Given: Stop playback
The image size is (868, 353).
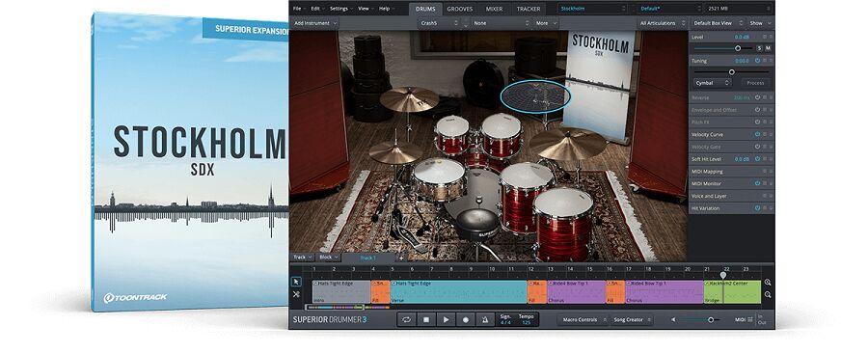Looking at the screenshot, I should (426, 320).
